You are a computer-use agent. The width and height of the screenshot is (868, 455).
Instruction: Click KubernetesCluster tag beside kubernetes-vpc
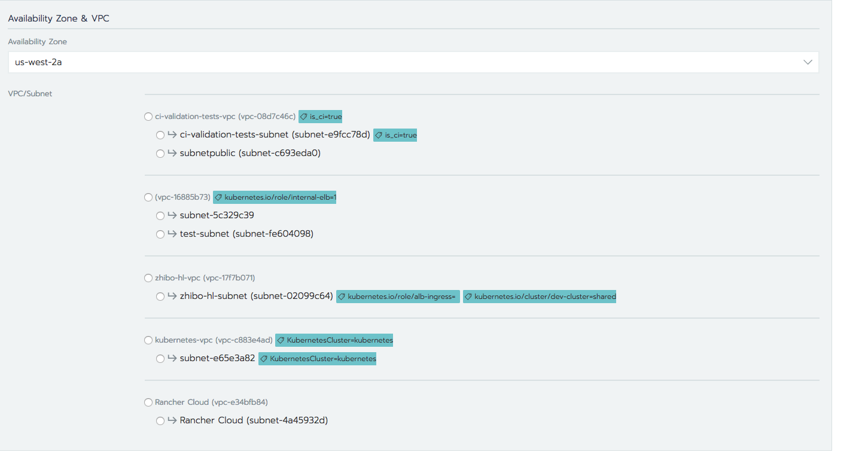click(x=334, y=340)
